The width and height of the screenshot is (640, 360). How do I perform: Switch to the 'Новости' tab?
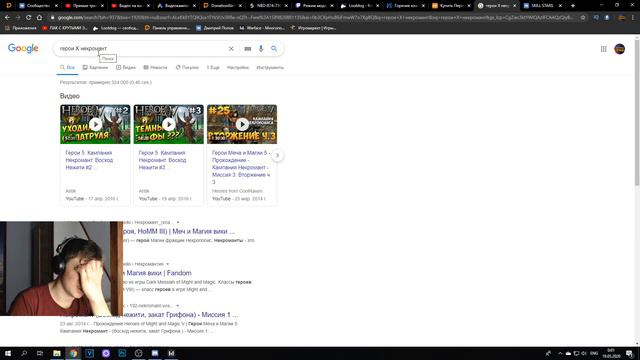pyautogui.click(x=155, y=67)
